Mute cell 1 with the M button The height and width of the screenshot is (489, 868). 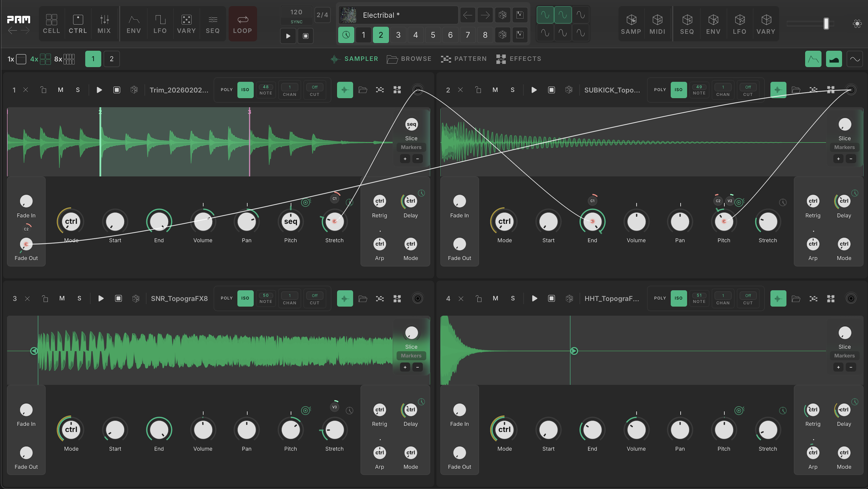[x=60, y=90]
